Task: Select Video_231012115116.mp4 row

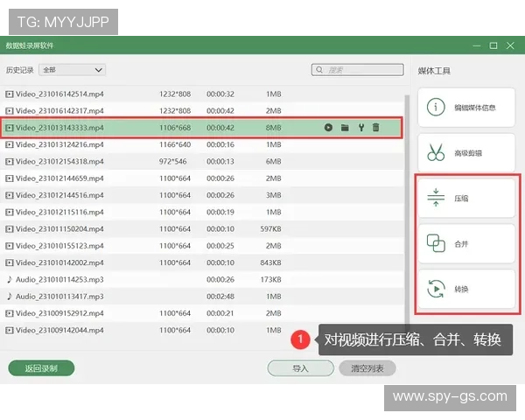Action: pos(202,212)
